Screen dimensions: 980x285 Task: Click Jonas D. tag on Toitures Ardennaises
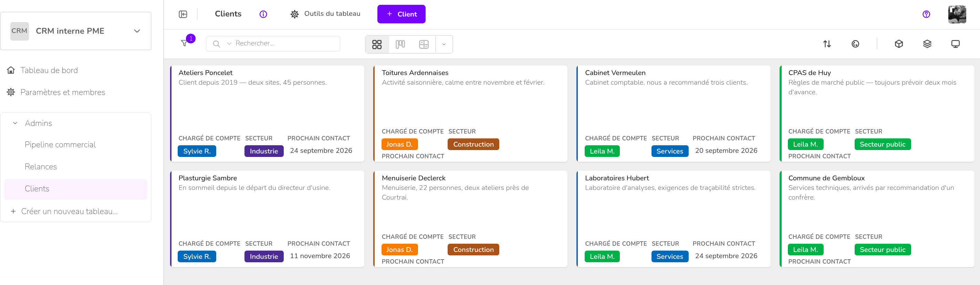(399, 144)
